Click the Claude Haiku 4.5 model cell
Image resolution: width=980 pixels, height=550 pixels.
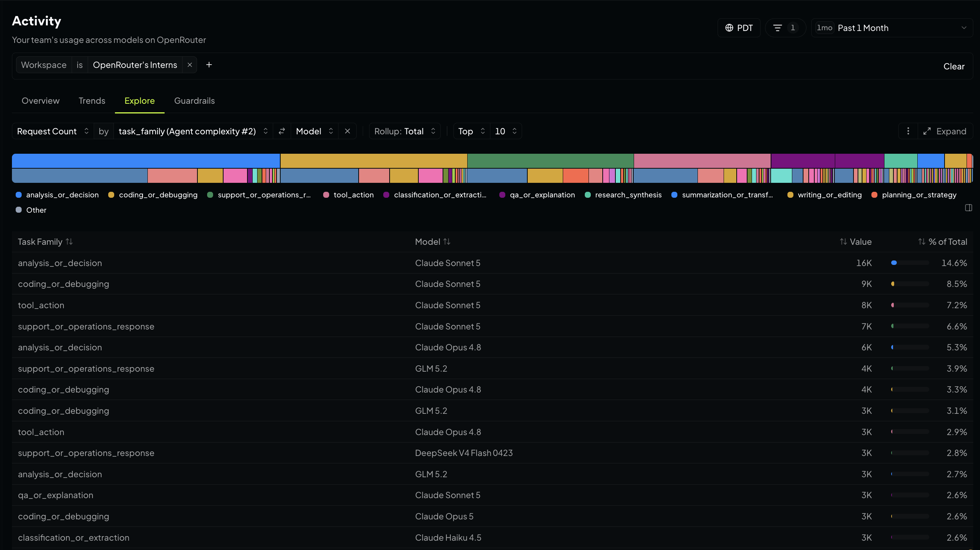pos(448,537)
